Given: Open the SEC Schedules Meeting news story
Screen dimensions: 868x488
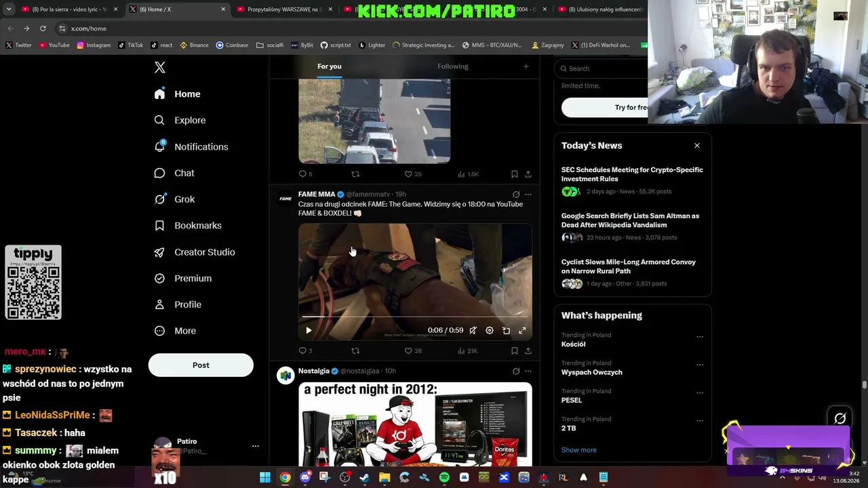Looking at the screenshot, I should point(632,175).
